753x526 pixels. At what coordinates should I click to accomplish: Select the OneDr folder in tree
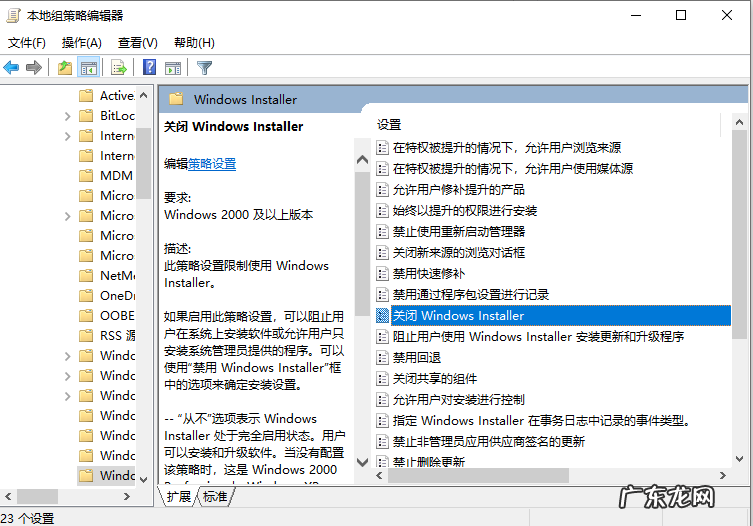click(x=117, y=295)
